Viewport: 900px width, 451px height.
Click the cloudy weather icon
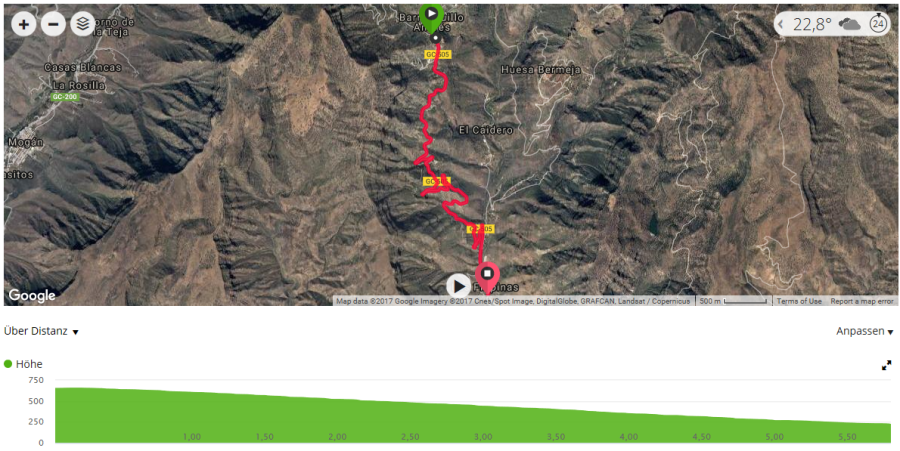pyautogui.click(x=849, y=24)
